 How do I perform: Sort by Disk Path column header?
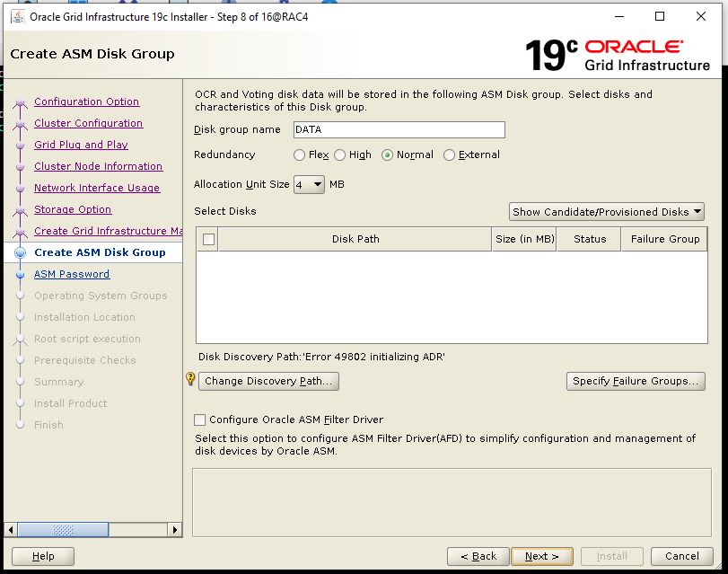coord(355,239)
